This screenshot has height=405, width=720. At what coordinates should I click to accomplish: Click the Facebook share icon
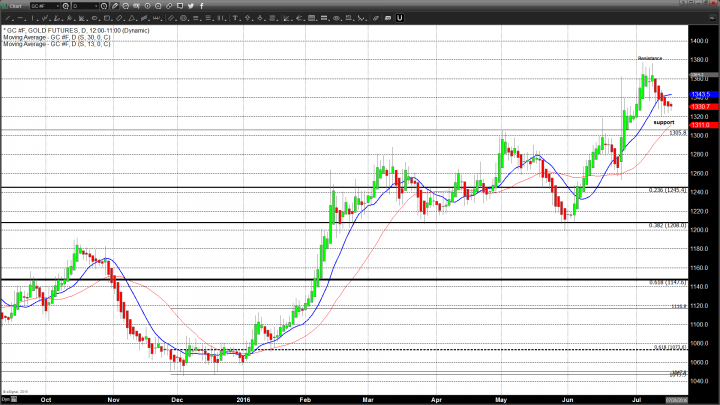coord(202,6)
